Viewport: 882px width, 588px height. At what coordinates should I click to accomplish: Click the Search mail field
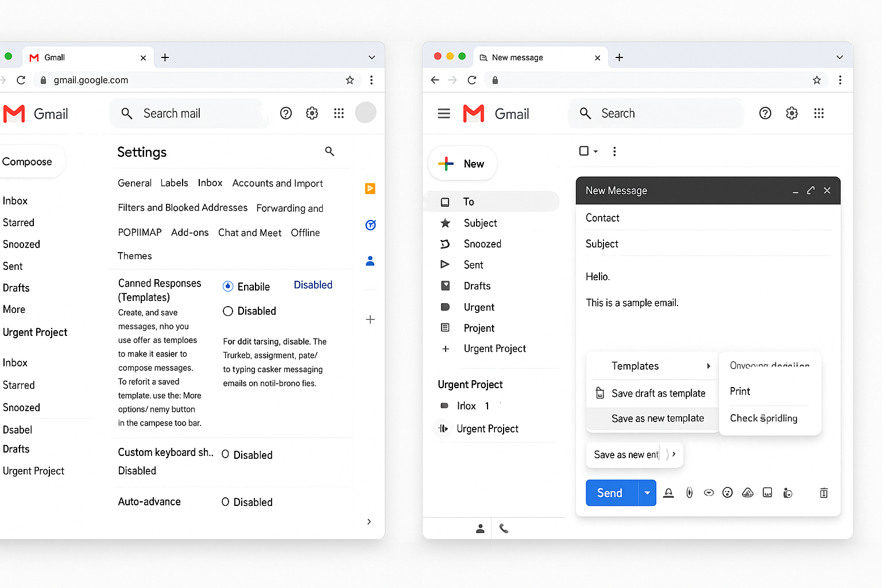coord(189,113)
